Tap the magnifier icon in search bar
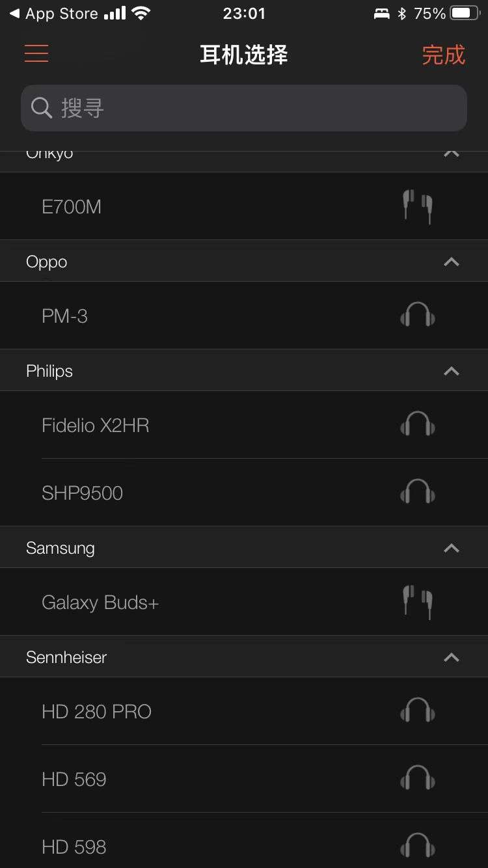 (42, 108)
